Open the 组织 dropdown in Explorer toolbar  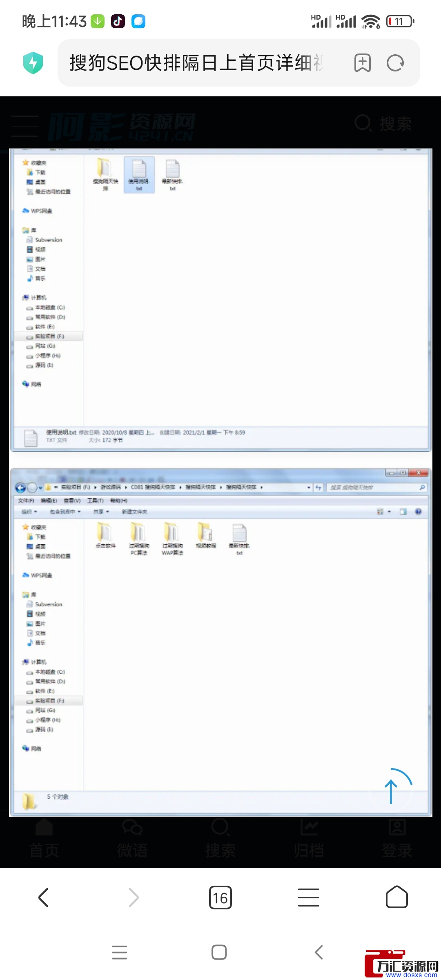coord(29,512)
